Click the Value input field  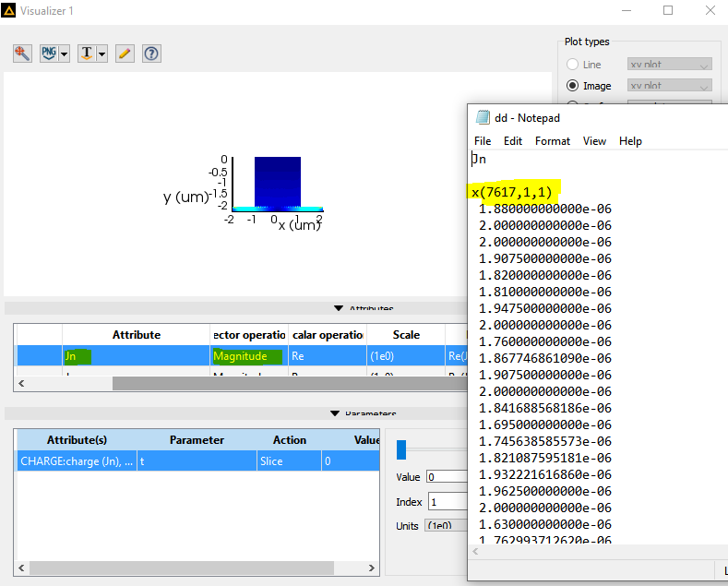point(447,477)
